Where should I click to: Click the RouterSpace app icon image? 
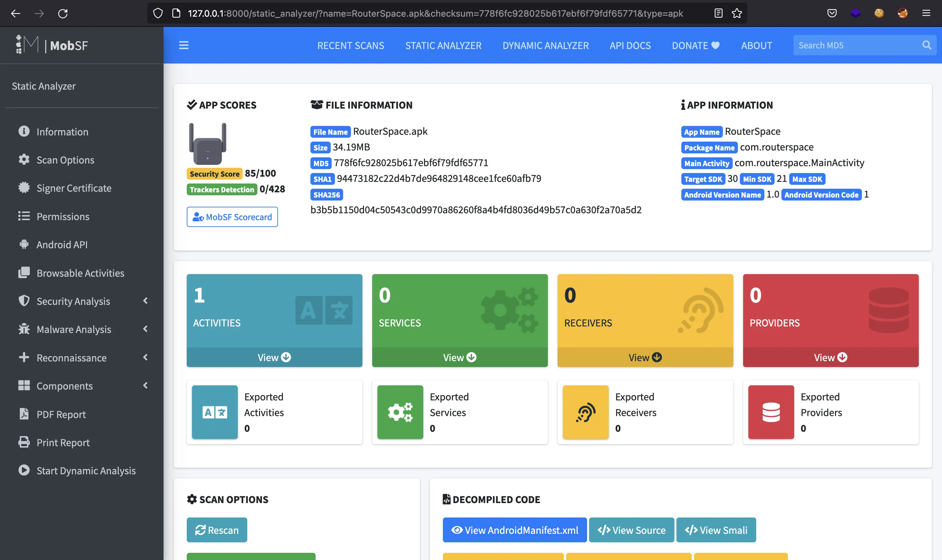click(x=207, y=144)
